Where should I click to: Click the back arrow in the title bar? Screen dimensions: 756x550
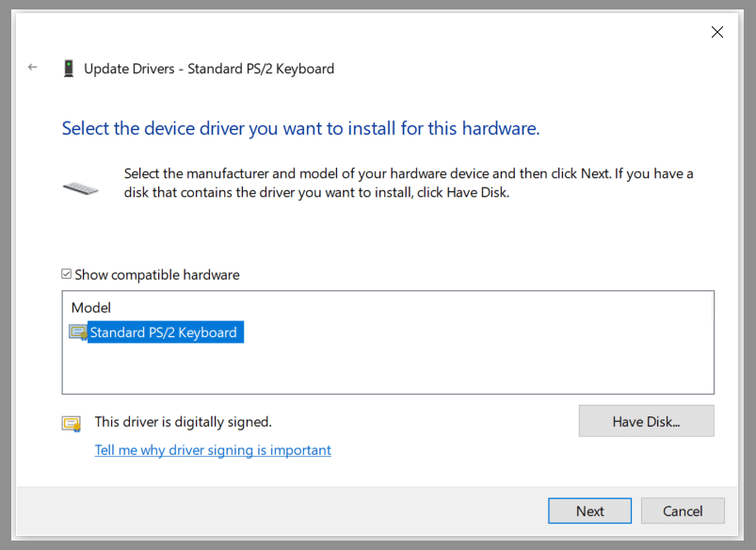pos(33,68)
